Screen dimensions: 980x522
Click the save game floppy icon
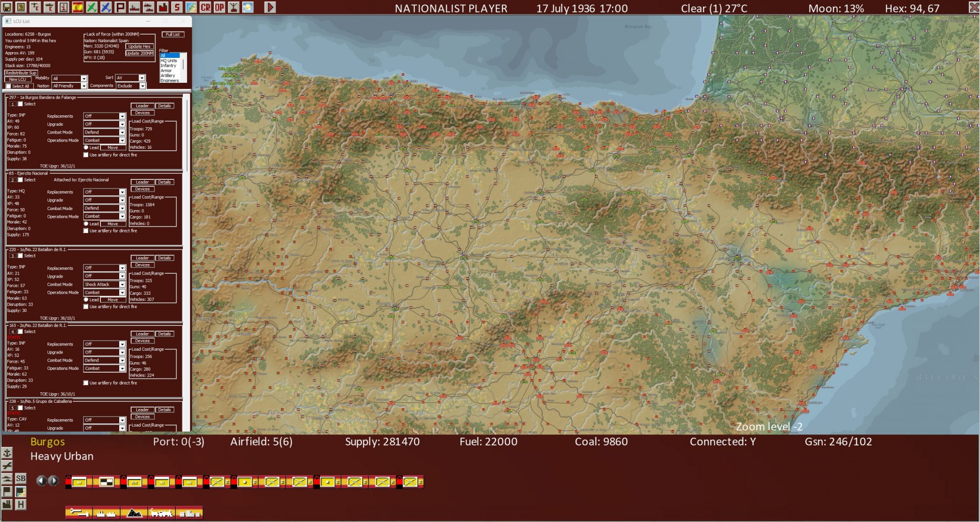point(7,7)
